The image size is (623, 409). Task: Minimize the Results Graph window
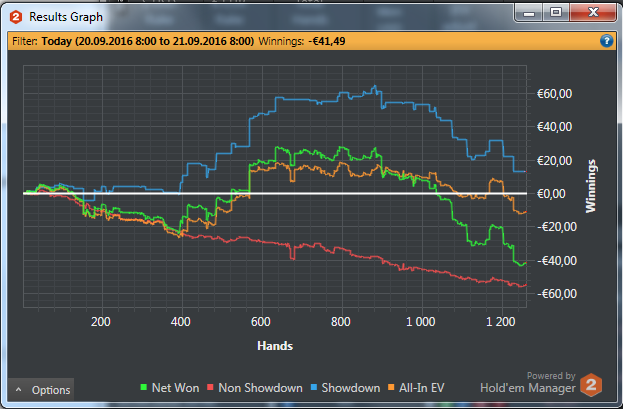(529, 13)
